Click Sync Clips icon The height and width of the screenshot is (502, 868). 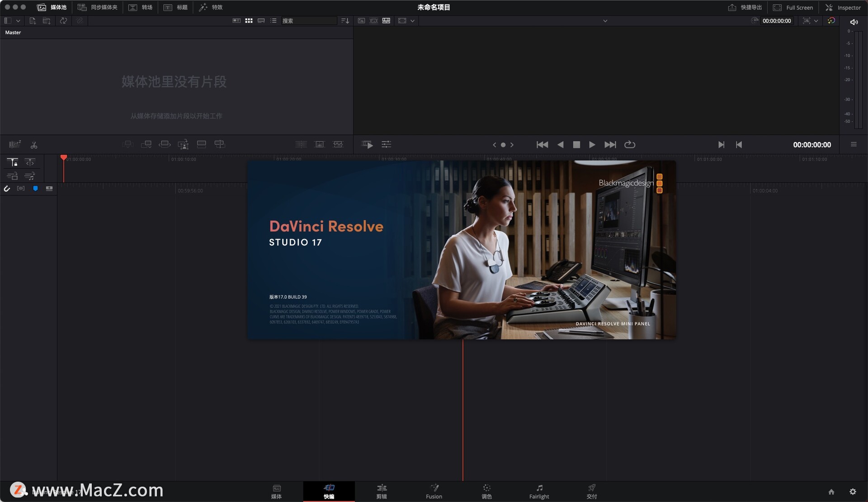[x=64, y=21]
